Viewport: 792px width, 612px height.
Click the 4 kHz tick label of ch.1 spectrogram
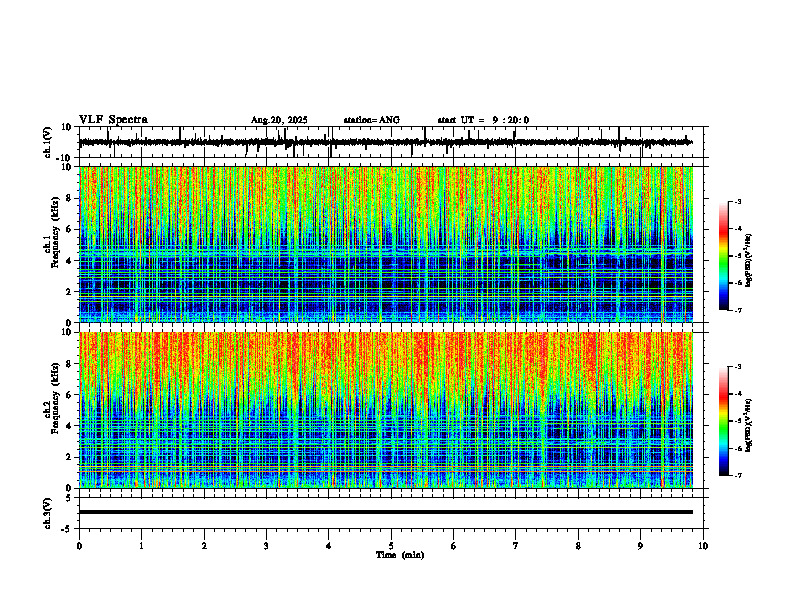(69, 261)
